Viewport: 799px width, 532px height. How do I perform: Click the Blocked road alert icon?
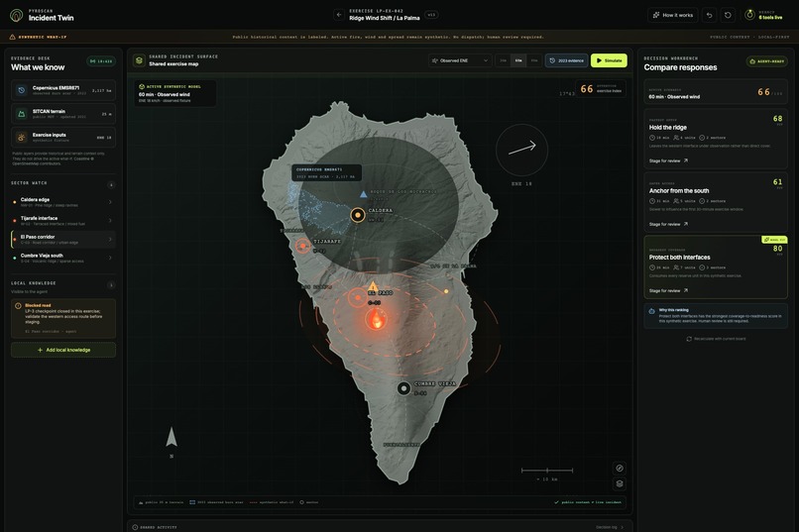click(19, 306)
